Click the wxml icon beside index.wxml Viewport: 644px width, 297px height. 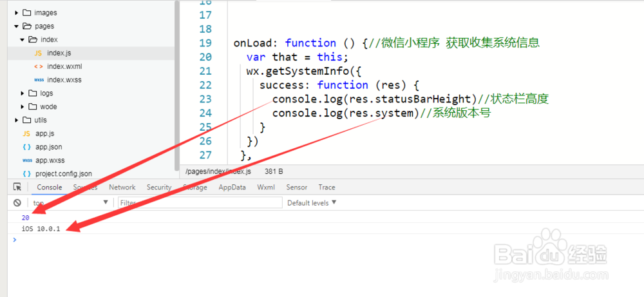click(38, 66)
